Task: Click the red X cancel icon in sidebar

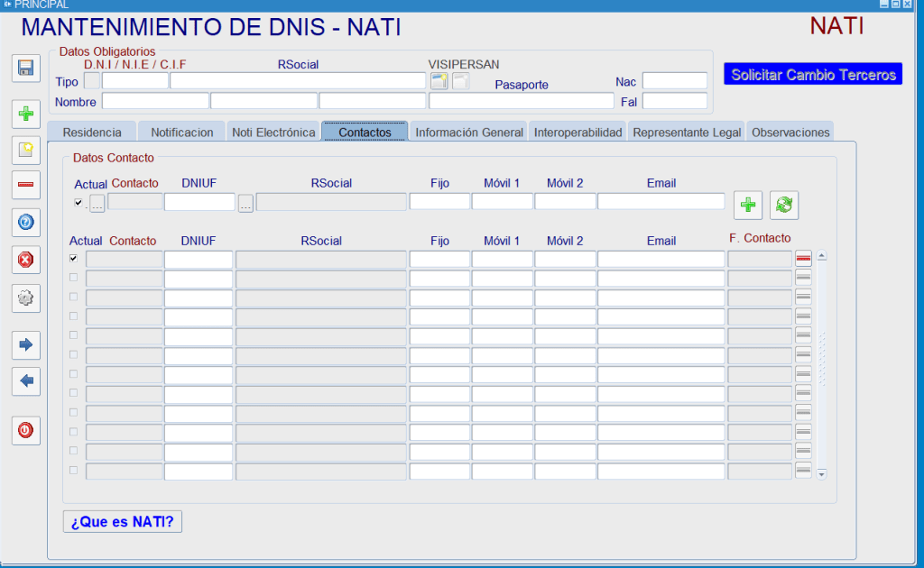Action: point(25,260)
